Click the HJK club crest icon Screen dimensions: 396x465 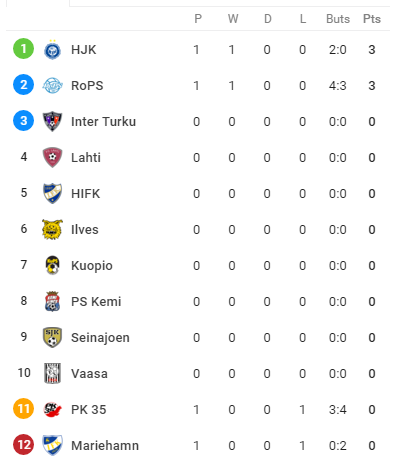coord(52,50)
